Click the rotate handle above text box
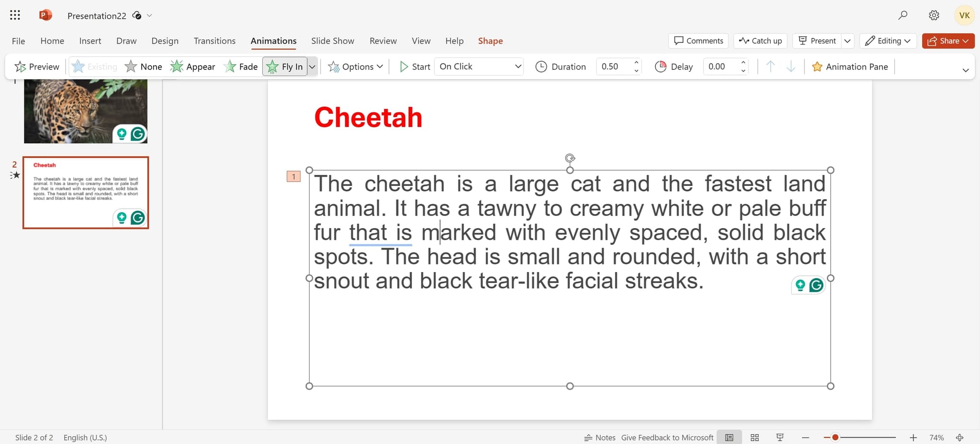Viewport: 980px width, 444px height. 569,158
